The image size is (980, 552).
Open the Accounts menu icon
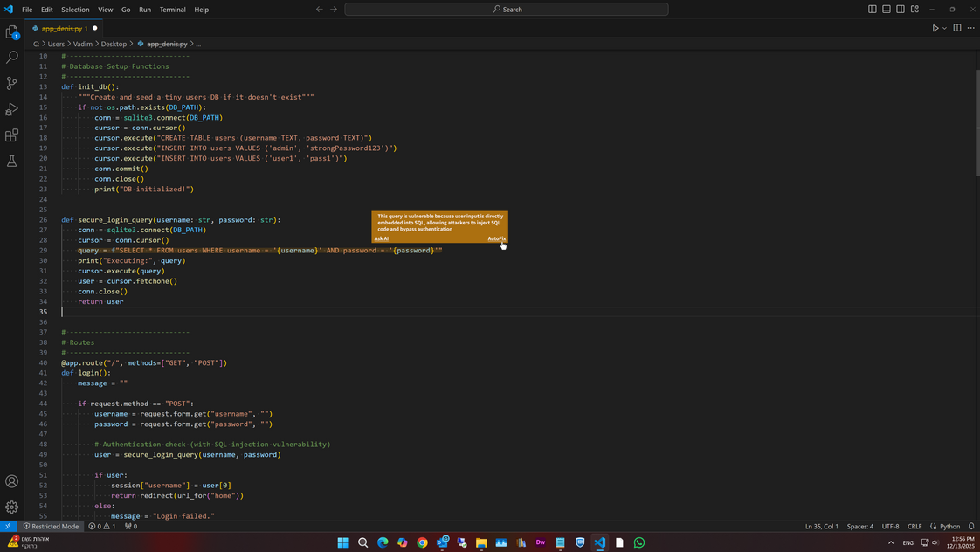click(x=12, y=481)
